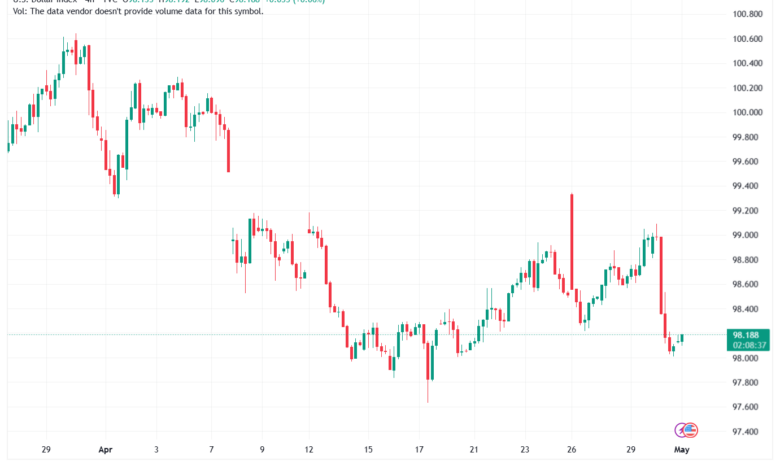
Task: Click the volume data unavailable notice
Action: coord(138,11)
